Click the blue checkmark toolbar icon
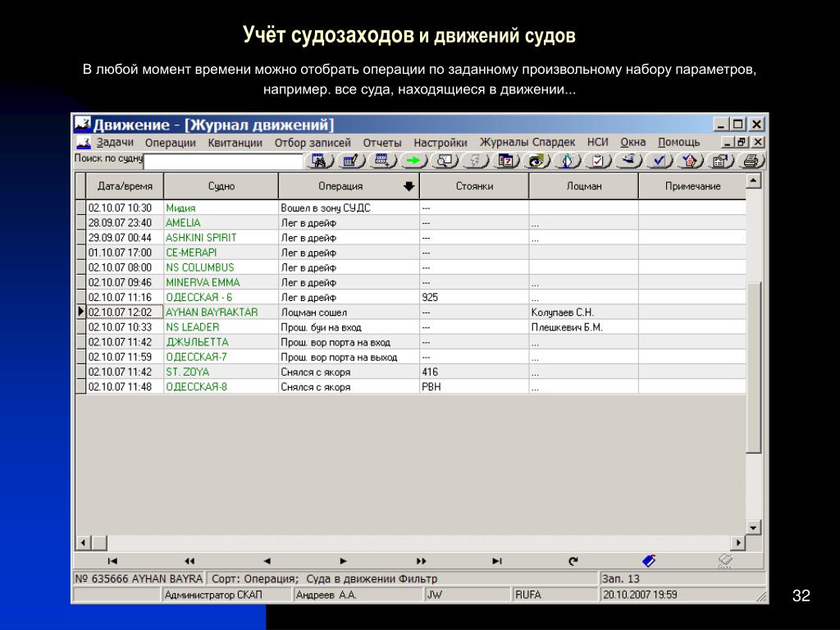Viewport: 840px width, 630px height. [660, 160]
